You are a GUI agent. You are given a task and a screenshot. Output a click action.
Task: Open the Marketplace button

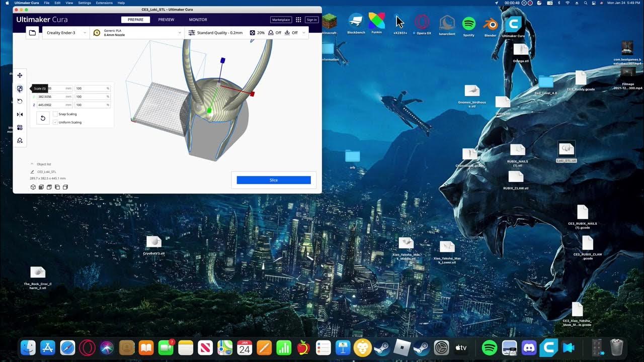click(281, 20)
